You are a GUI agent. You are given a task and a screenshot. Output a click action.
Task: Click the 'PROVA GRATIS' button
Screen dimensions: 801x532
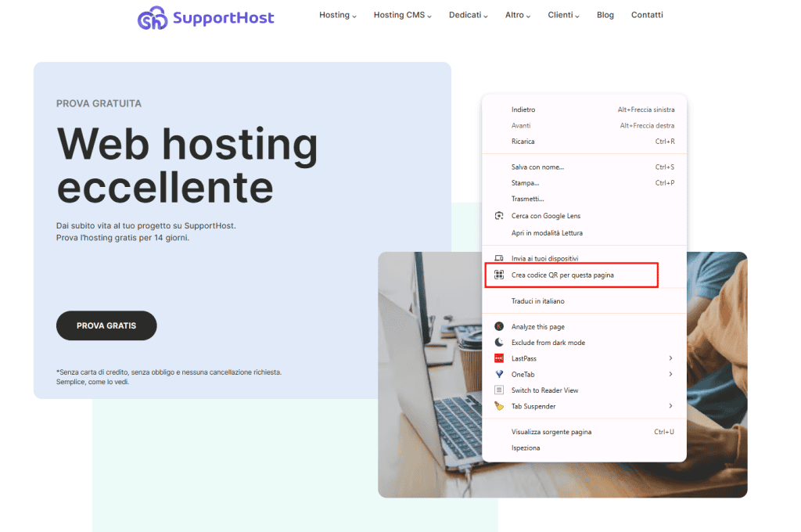point(106,325)
